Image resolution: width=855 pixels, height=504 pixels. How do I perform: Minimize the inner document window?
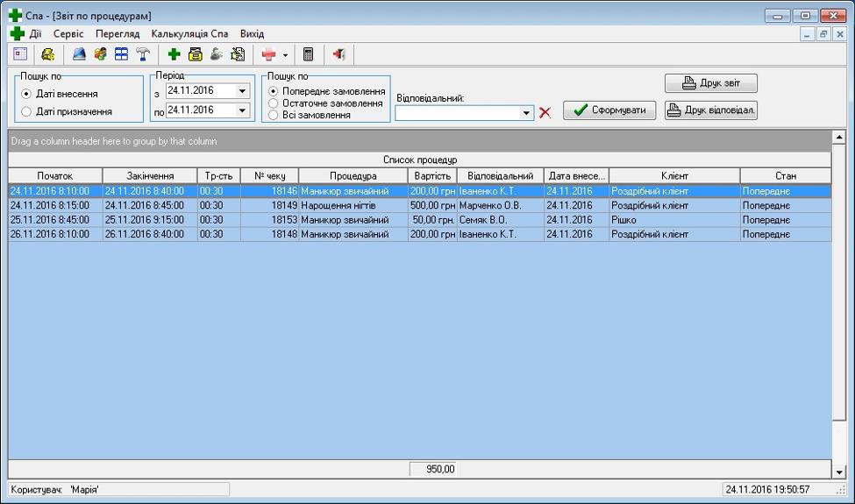808,34
